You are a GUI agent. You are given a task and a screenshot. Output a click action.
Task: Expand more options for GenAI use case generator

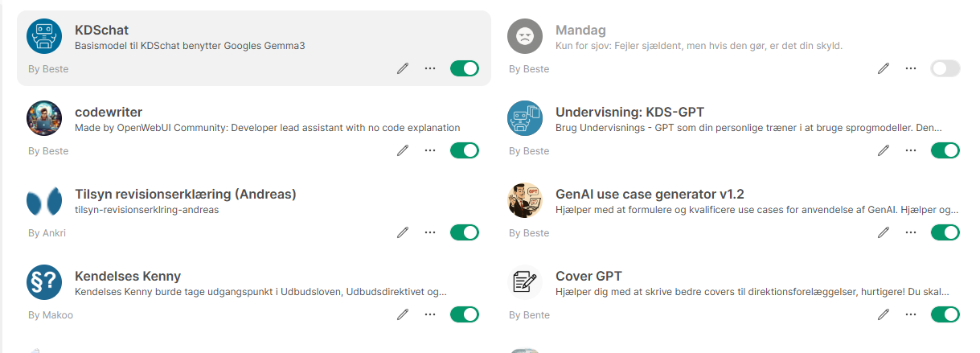pyautogui.click(x=911, y=232)
